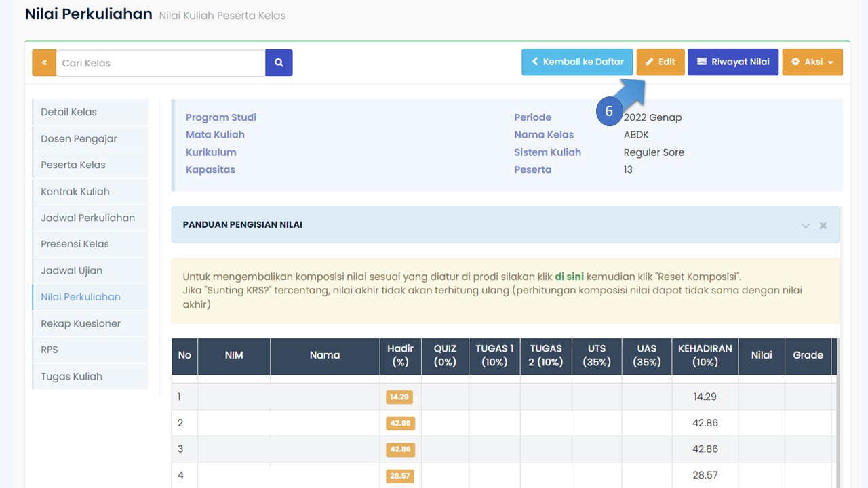Screen dimensions: 868x488
Task: Click the orange 14.29 attendance badge
Action: 400,397
